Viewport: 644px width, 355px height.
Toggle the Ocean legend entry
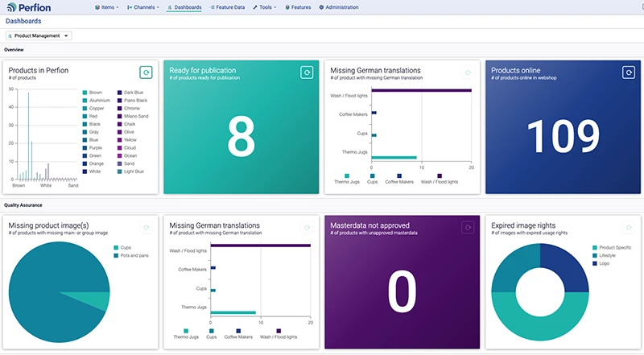127,155
